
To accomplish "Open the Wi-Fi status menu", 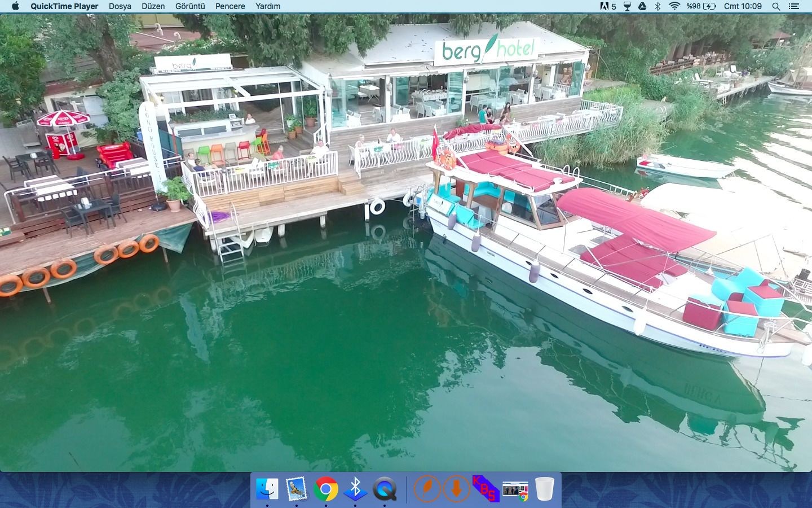I will (x=674, y=6).
